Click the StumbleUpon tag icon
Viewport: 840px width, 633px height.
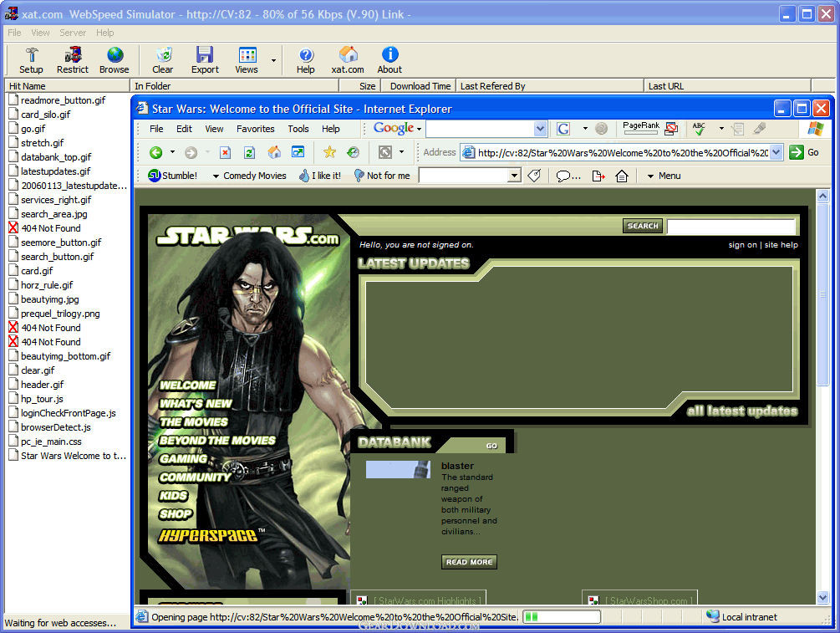534,176
